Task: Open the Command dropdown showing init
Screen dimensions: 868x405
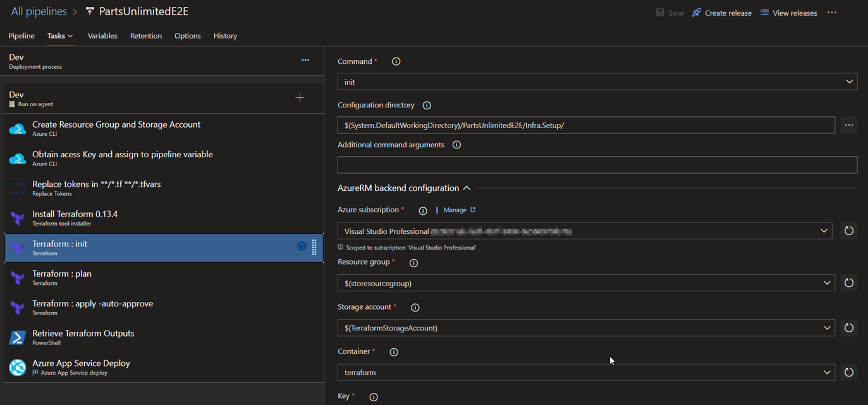Action: 597,82
